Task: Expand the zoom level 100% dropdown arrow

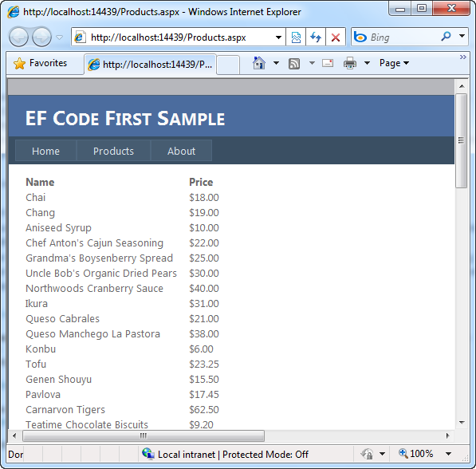Action: pyautogui.click(x=448, y=454)
